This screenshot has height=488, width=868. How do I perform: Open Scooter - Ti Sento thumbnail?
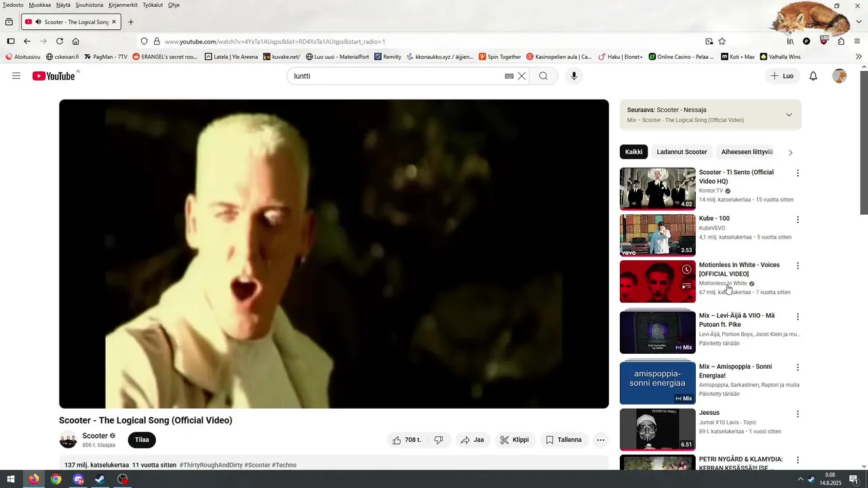click(x=658, y=188)
